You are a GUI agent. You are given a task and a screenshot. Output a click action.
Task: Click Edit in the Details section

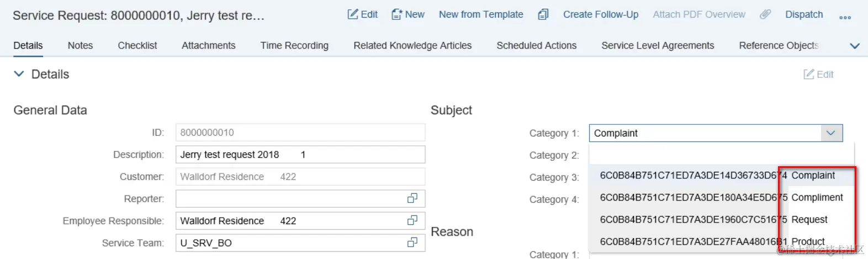(x=818, y=75)
